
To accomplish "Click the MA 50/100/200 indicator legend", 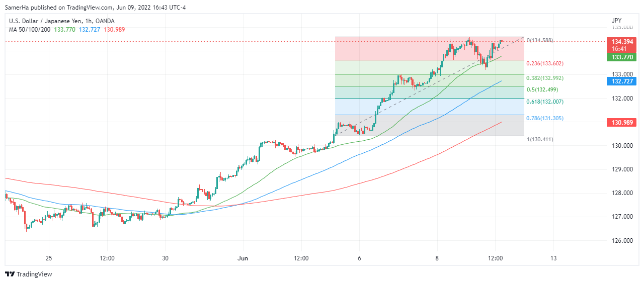I will tap(30, 30).
